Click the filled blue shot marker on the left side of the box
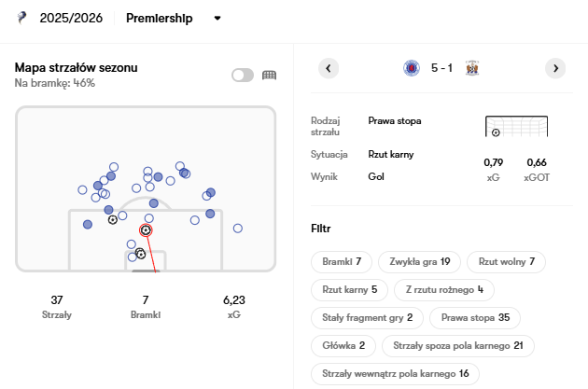The height and width of the screenshot is (389, 588). 88,225
